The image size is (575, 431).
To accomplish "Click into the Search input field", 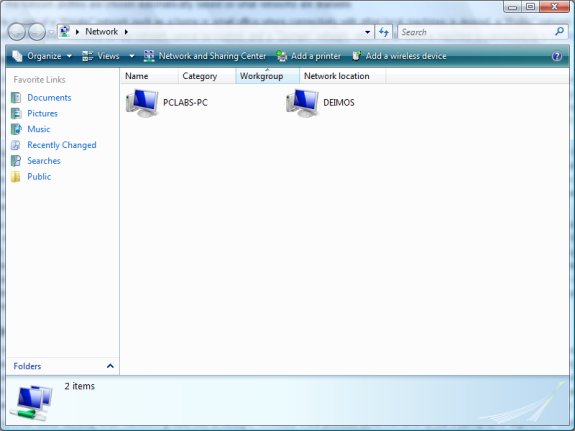I will tap(476, 32).
